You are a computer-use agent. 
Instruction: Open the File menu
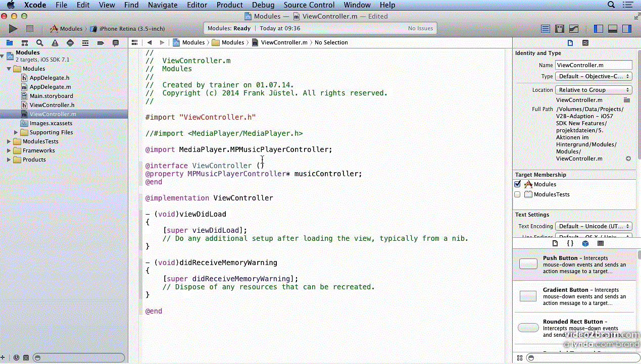click(x=61, y=5)
